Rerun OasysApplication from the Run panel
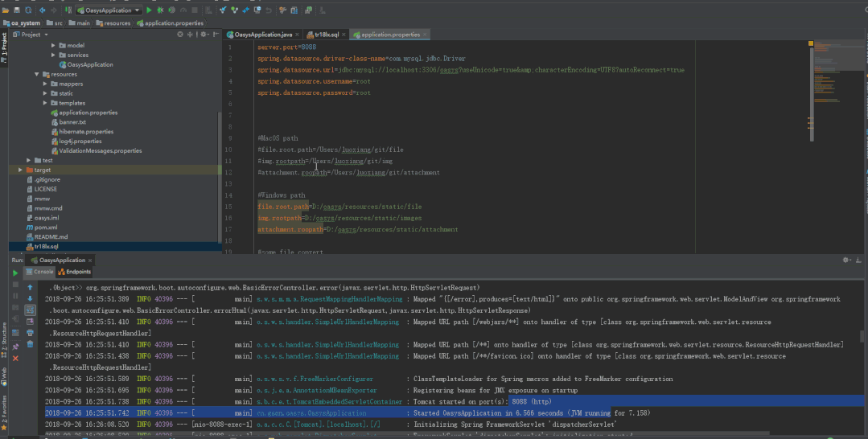Screen dimensions: 868x439 (14, 273)
